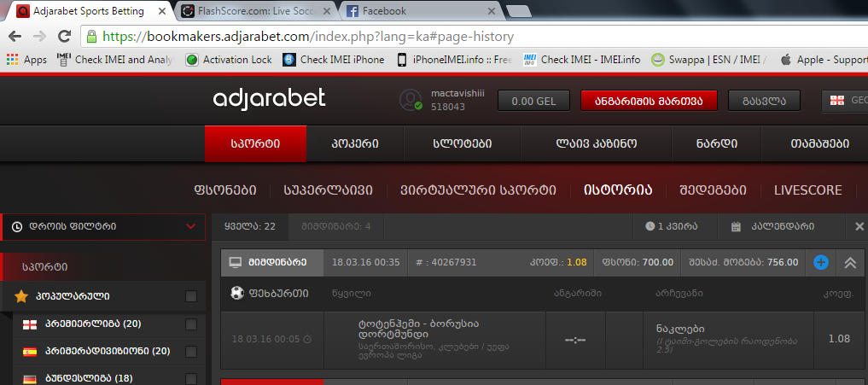Viewport: 868px width, 385px height.
Task: Open the ისტორია submenu
Action: coord(618,190)
